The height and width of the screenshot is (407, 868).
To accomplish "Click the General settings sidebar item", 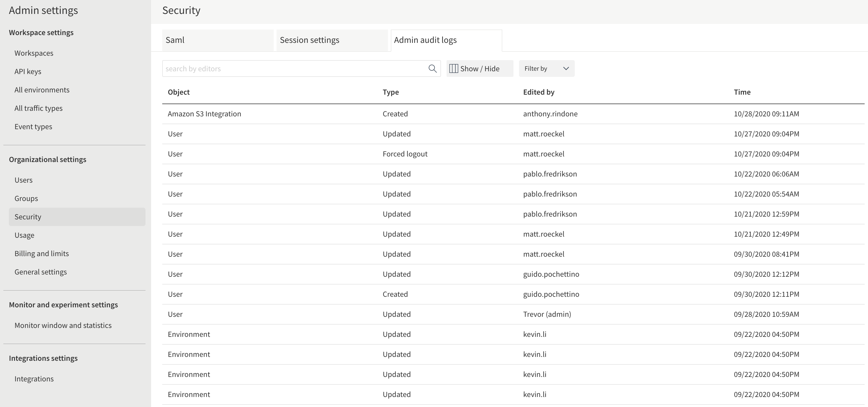I will tap(40, 271).
